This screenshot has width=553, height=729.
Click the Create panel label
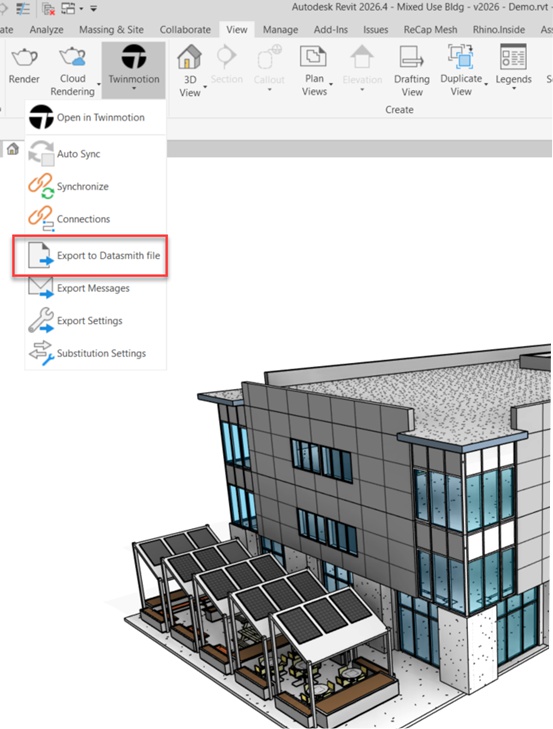click(x=399, y=110)
